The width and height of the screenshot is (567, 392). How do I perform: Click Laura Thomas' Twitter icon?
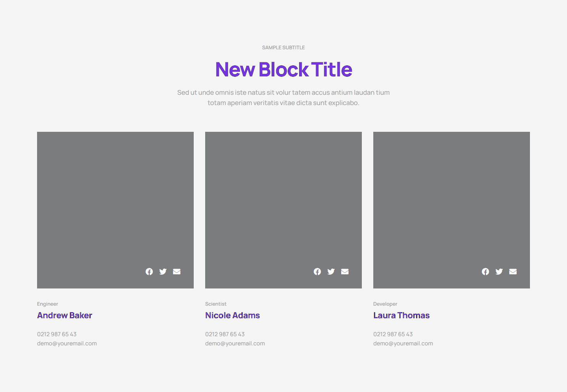click(499, 272)
